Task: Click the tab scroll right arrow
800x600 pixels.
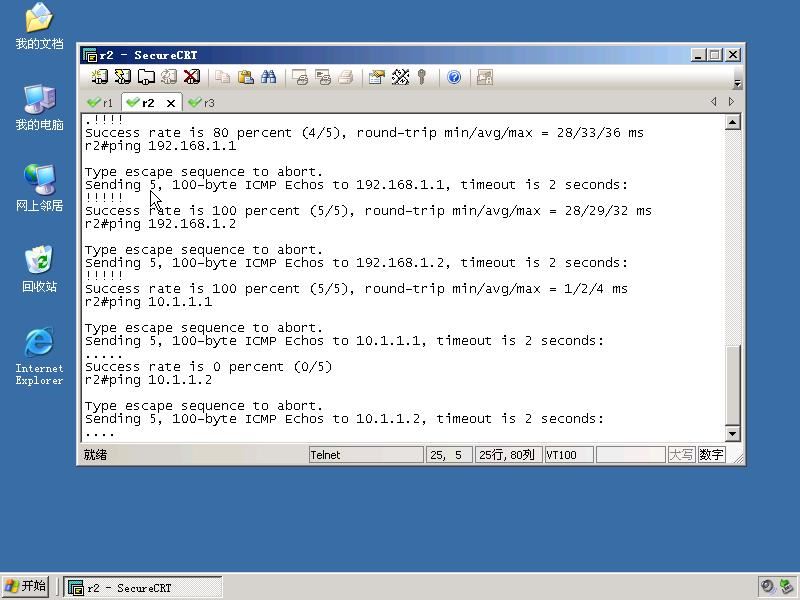Action: pyautogui.click(x=732, y=102)
